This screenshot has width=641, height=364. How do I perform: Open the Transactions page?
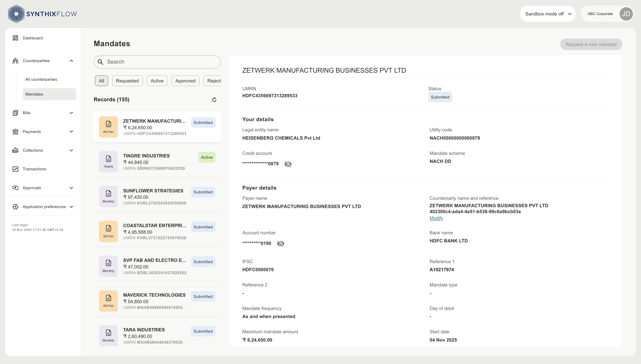pyautogui.click(x=34, y=169)
